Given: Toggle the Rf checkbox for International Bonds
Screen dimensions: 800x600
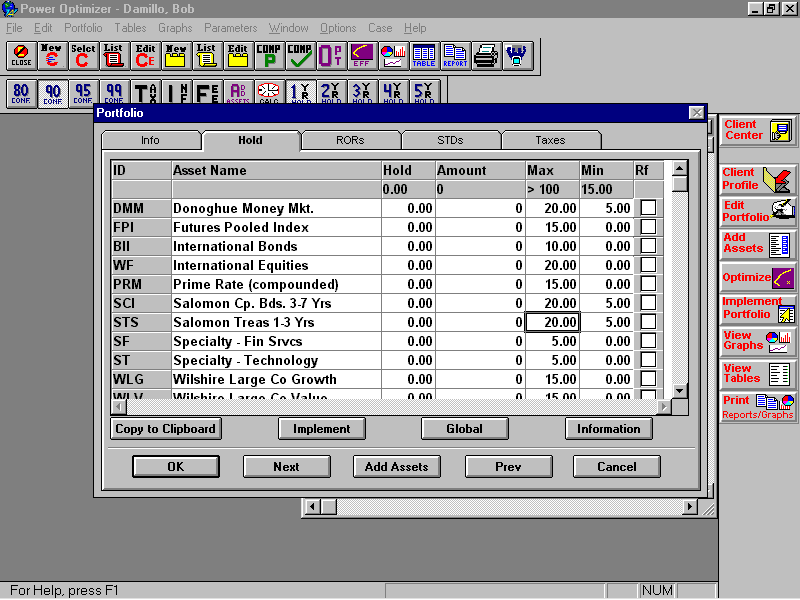Looking at the screenshot, I should [649, 246].
